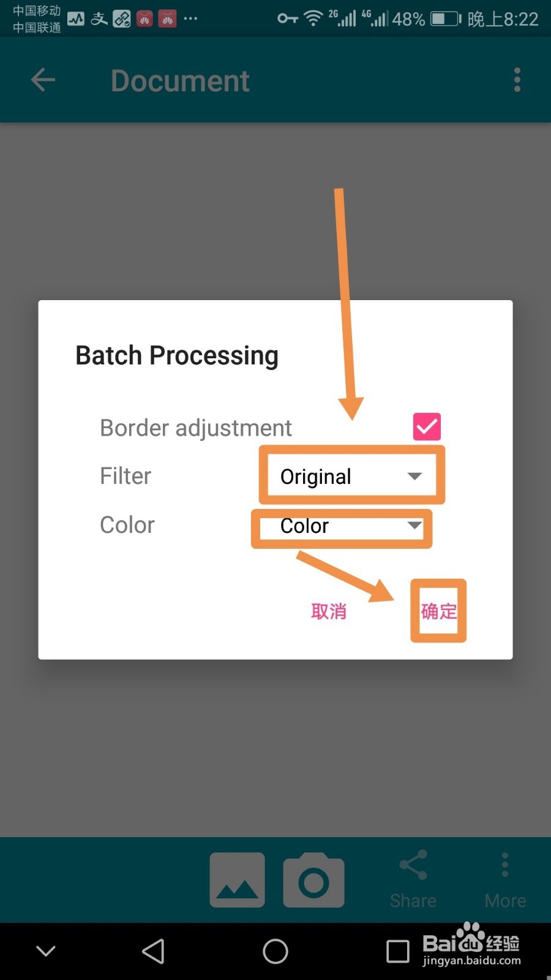Tap 取消 to cancel the dialog
The width and height of the screenshot is (551, 980).
pyautogui.click(x=329, y=611)
